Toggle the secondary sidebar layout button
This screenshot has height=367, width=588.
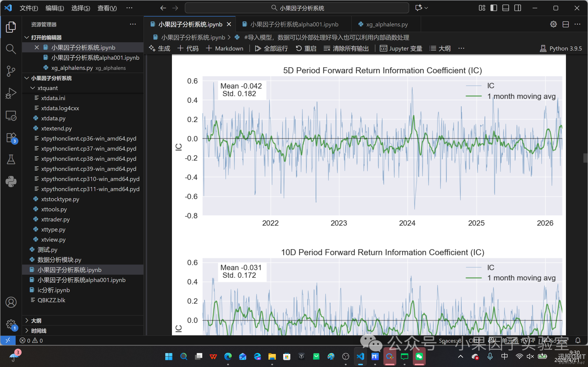pos(518,8)
